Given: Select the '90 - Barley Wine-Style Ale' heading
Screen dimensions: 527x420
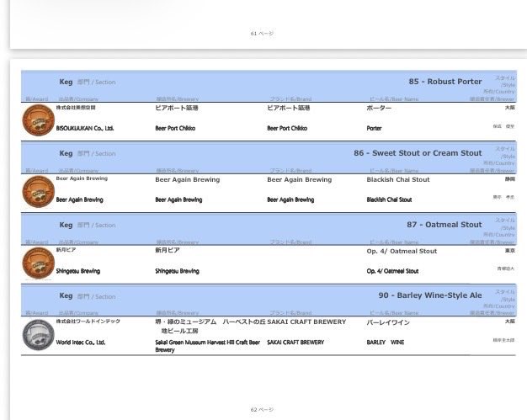Looking at the screenshot, I should pyautogui.click(x=430, y=295).
